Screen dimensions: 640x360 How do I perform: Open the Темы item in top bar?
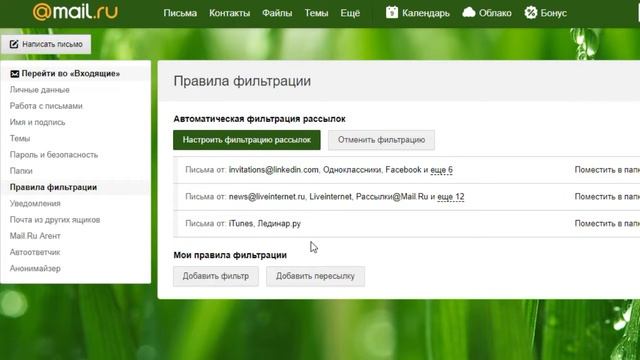point(316,13)
